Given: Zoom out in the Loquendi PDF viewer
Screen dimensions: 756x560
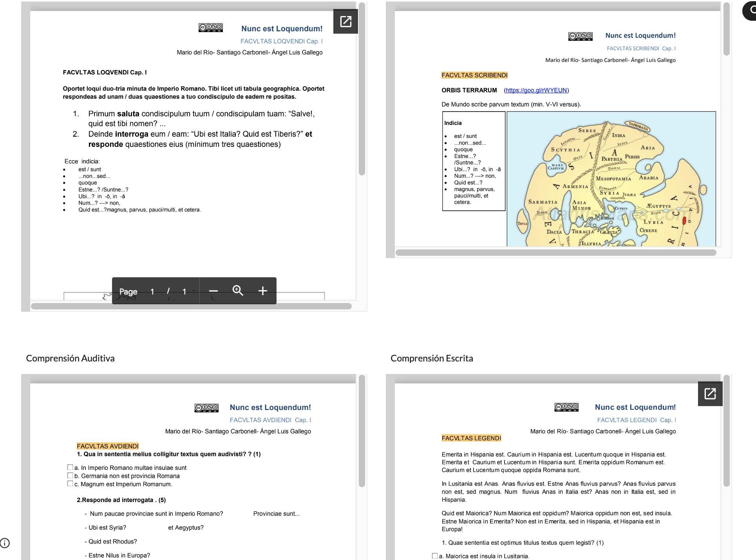Looking at the screenshot, I should [213, 291].
